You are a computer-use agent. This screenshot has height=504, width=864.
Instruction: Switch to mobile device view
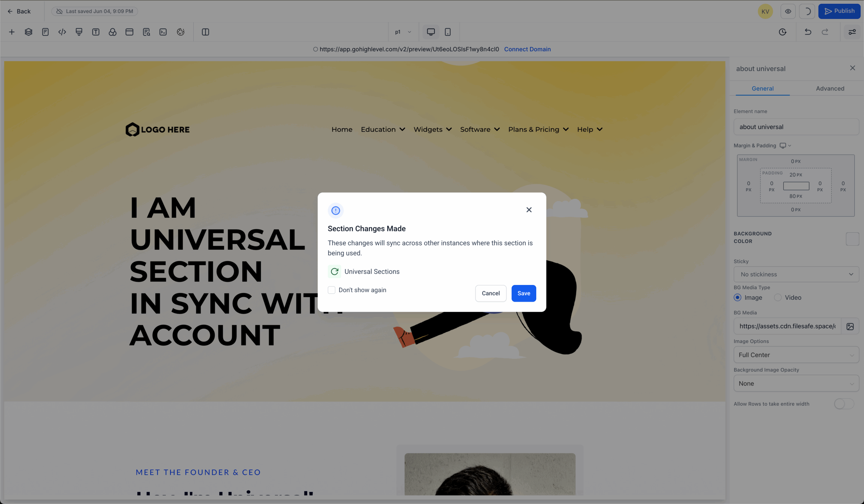coord(448,32)
